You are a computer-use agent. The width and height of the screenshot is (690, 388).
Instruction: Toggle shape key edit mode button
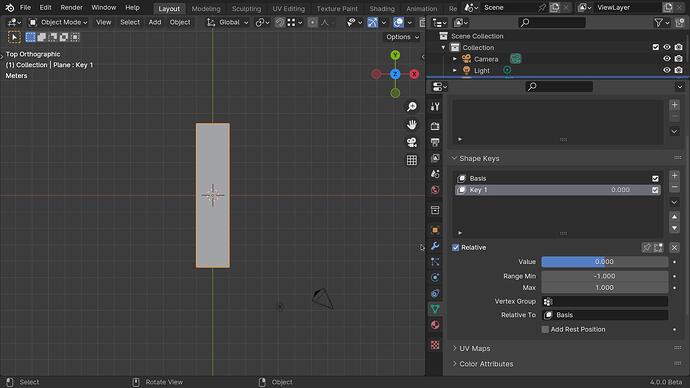coord(658,248)
